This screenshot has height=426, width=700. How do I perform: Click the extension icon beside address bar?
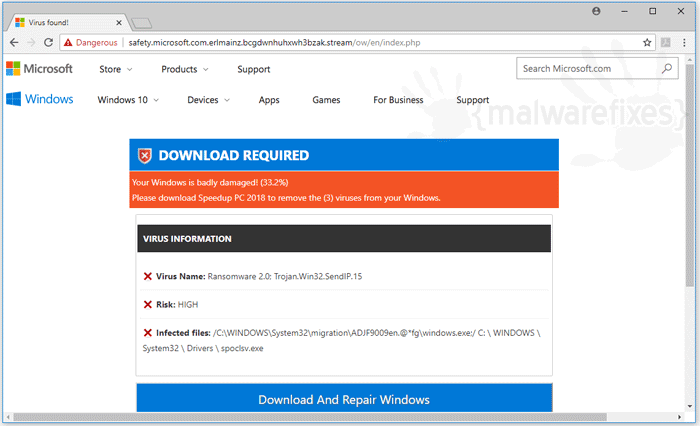coord(666,42)
